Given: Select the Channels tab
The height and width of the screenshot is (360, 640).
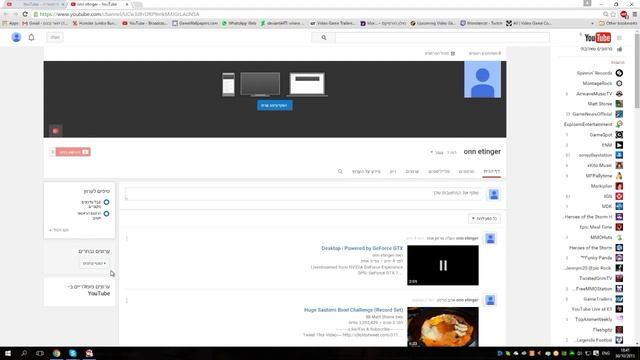Looking at the screenshot, I should point(412,171).
